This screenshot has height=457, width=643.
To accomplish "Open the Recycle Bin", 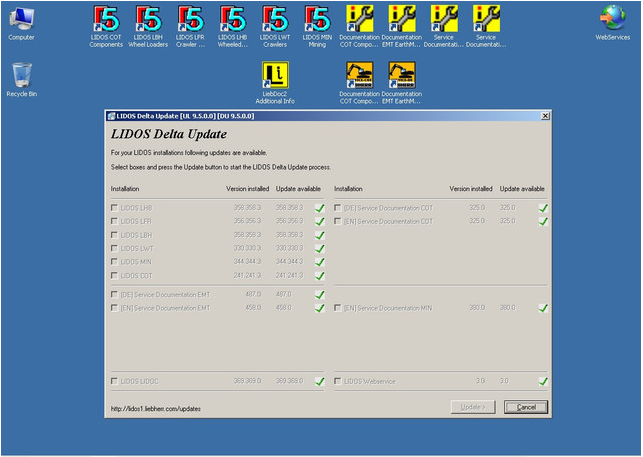I will (21, 75).
